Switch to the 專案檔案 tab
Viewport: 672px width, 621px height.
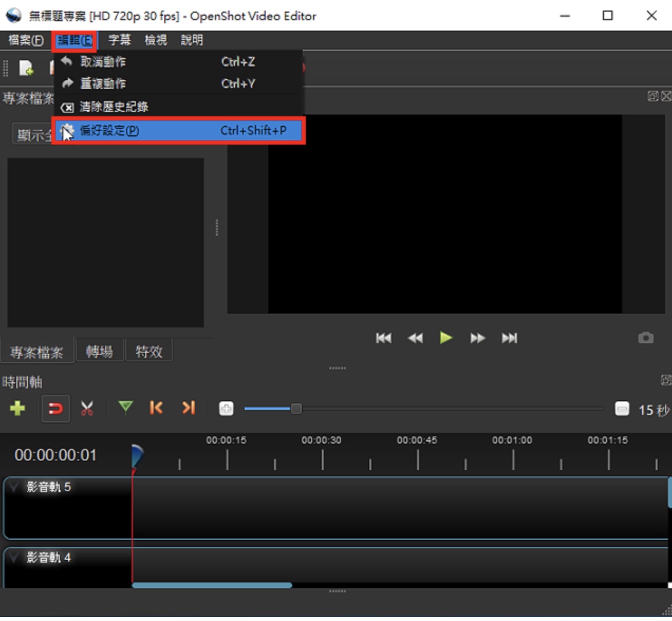36,352
